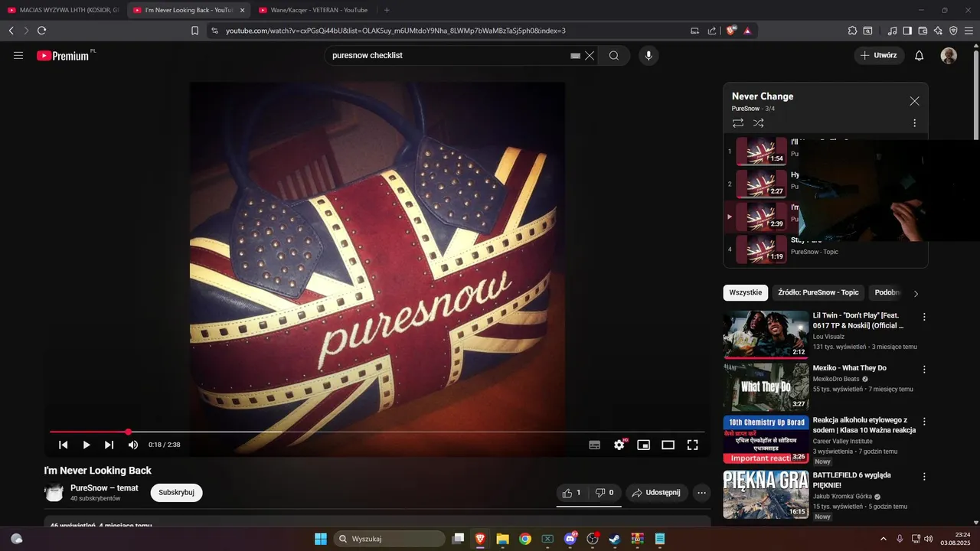This screenshot has width=980, height=551.
Task: Toggle theater mode view
Action: point(668,445)
